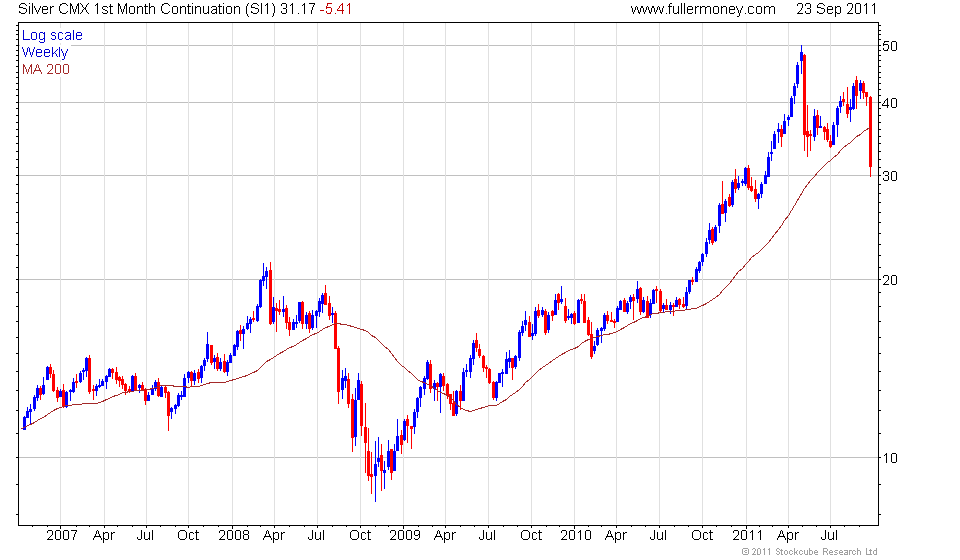Click the 'Log scale' label
This screenshot has height=560, width=960.
[x=52, y=35]
